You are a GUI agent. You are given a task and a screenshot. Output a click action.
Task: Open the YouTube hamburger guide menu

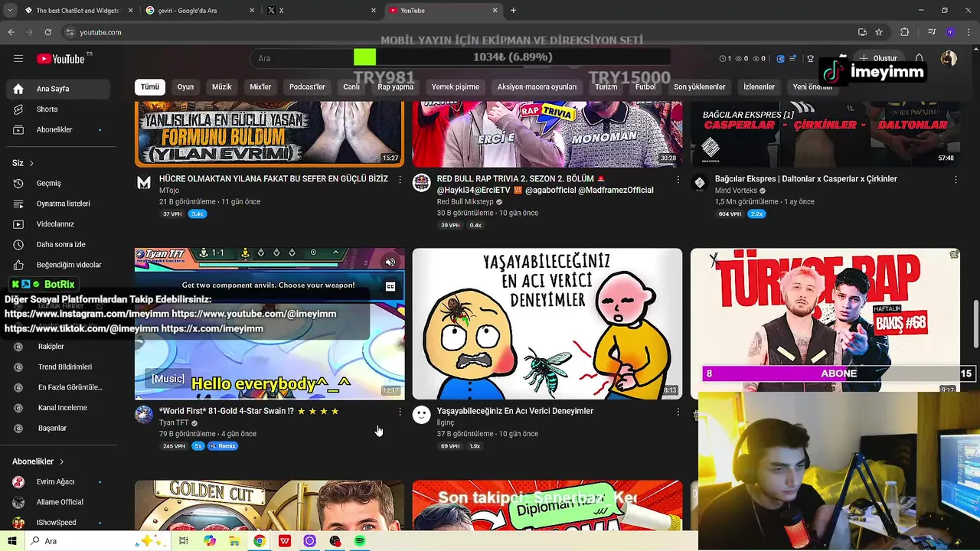(x=18, y=59)
